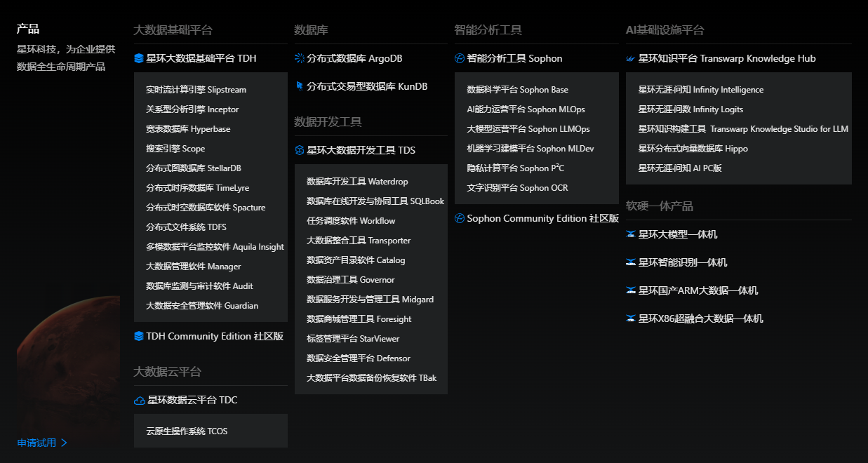Open 分布式文件系统 TDFS

[186, 227]
